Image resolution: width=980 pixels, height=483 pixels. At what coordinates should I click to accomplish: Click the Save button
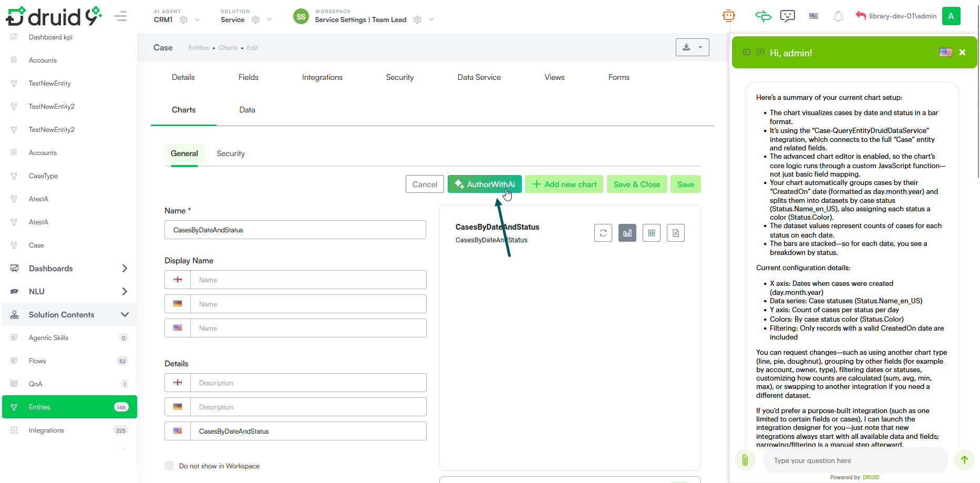point(686,184)
